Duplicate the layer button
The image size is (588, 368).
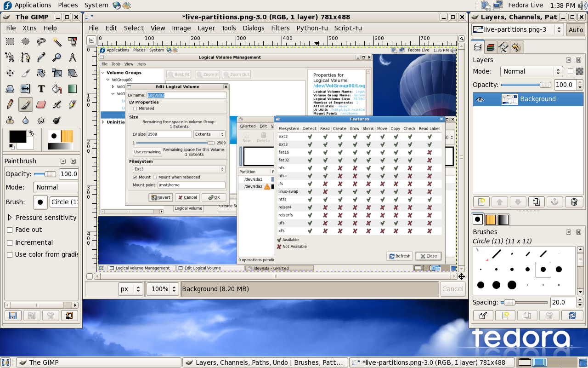pos(537,201)
